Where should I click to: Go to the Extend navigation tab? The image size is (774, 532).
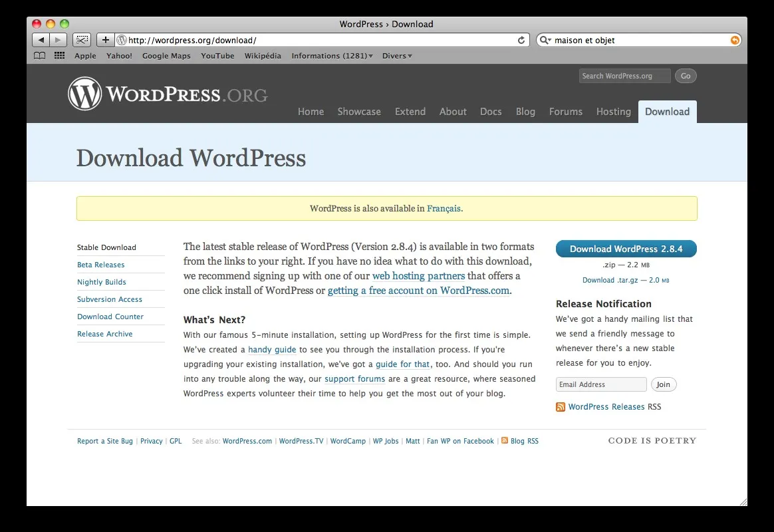[410, 112]
